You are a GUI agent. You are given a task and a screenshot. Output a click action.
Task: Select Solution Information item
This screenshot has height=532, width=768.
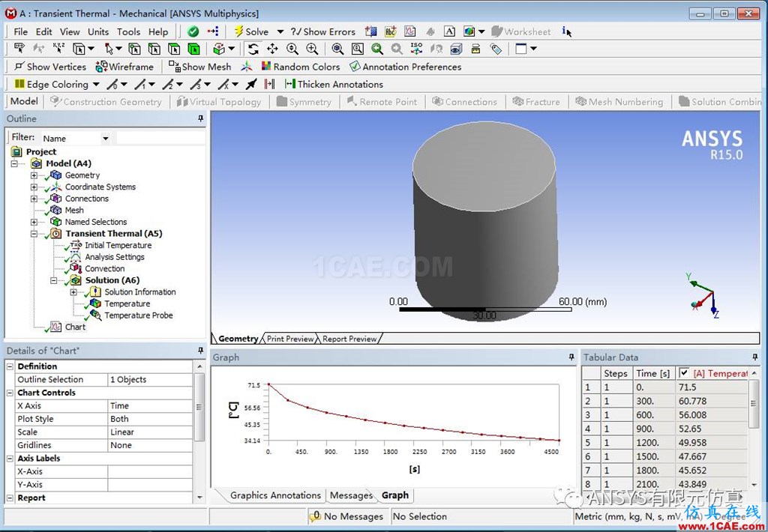[140, 292]
